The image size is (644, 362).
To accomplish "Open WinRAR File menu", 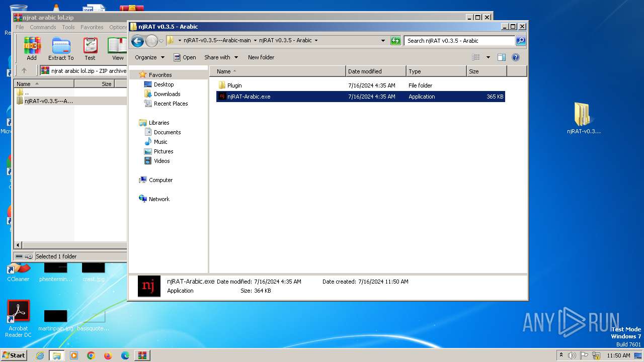I will pos(20,27).
